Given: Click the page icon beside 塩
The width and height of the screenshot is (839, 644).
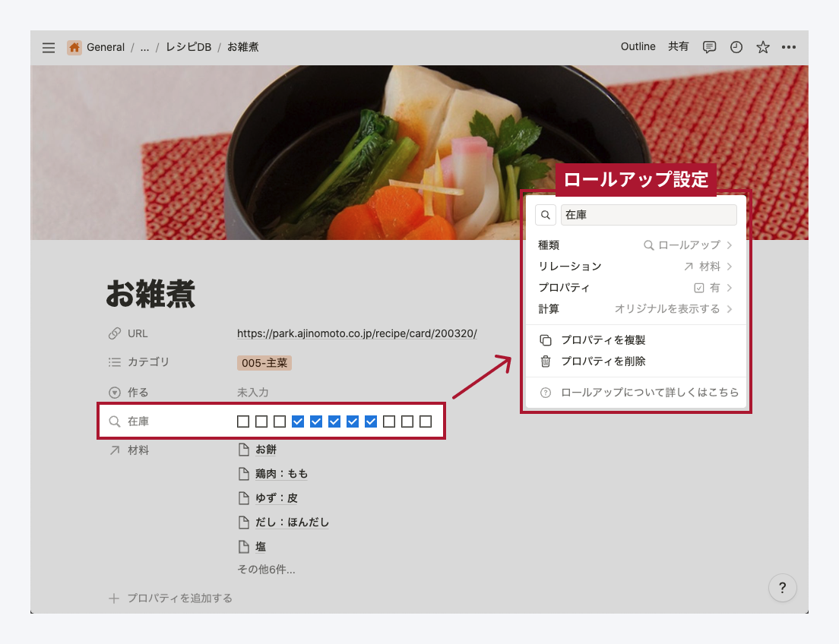Looking at the screenshot, I should click(x=243, y=546).
